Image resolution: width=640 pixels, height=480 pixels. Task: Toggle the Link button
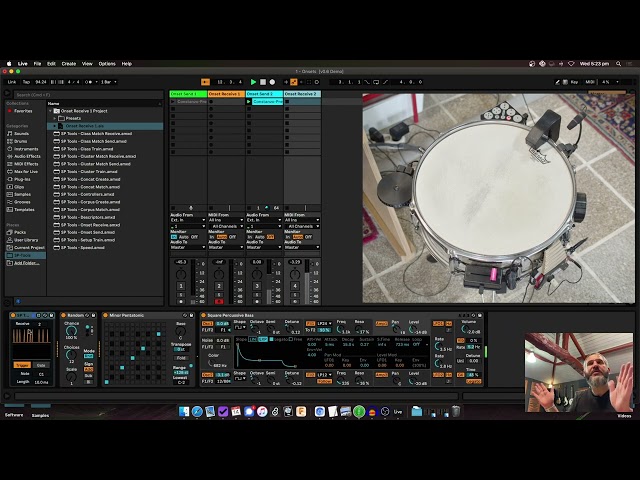[12, 82]
